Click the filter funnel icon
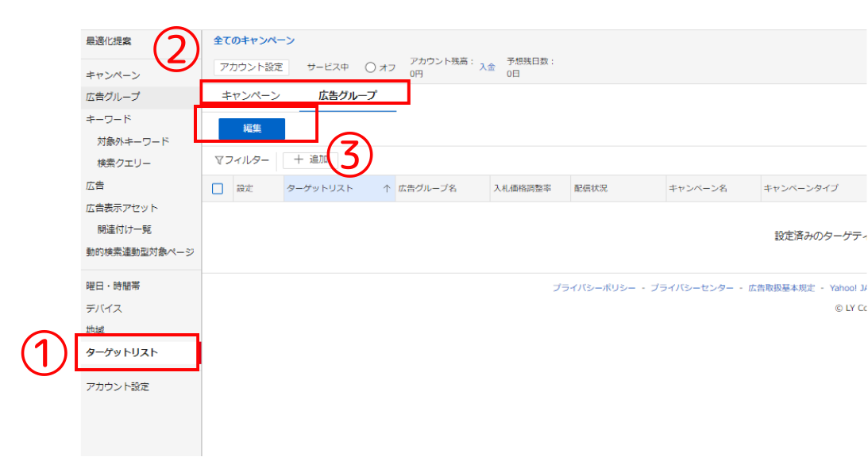This screenshot has width=868, height=457. click(219, 160)
